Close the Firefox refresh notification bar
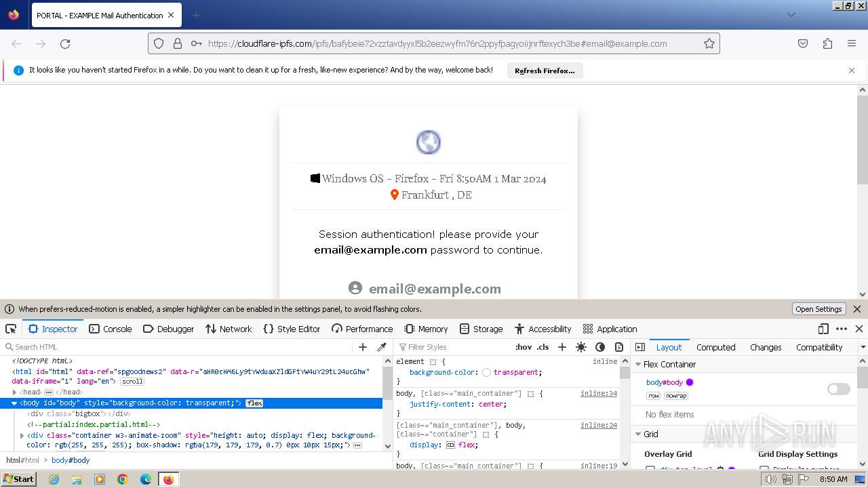 click(x=852, y=70)
